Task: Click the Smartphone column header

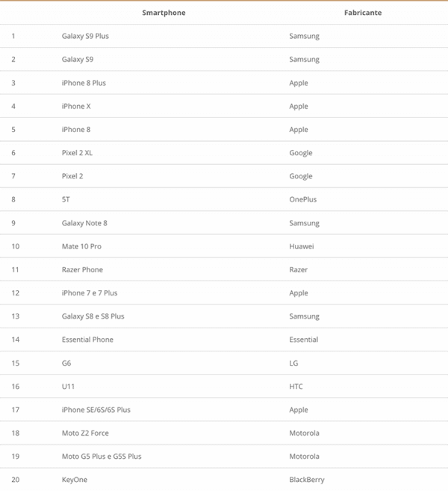Action: 164,13
